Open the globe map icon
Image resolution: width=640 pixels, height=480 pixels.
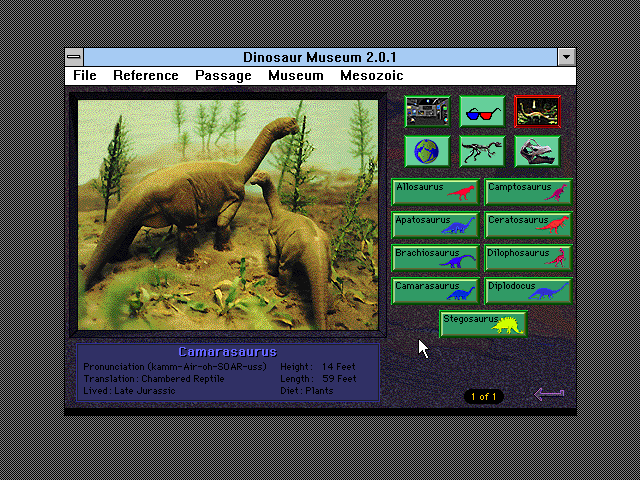click(427, 151)
